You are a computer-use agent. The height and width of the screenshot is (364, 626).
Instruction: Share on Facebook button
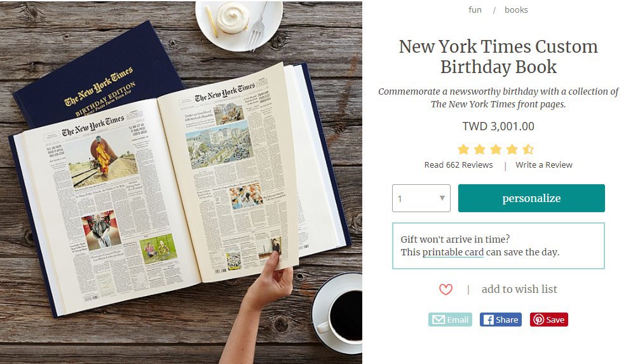500,320
